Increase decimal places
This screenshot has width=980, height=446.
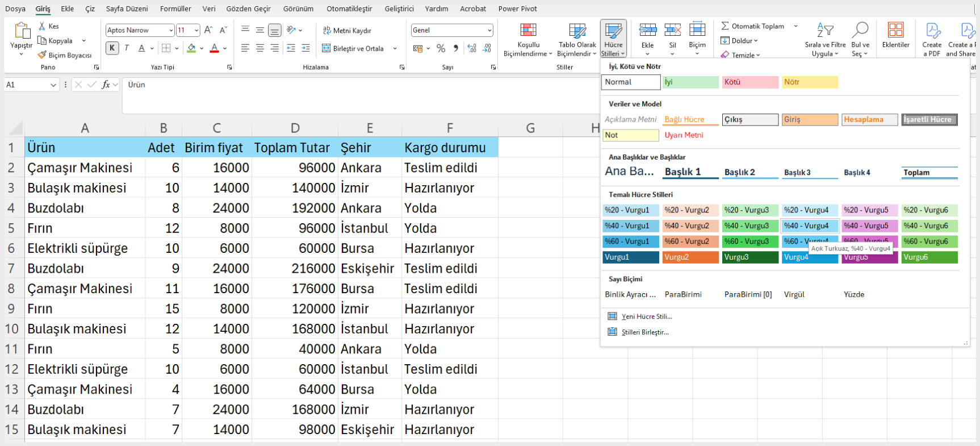coord(472,48)
